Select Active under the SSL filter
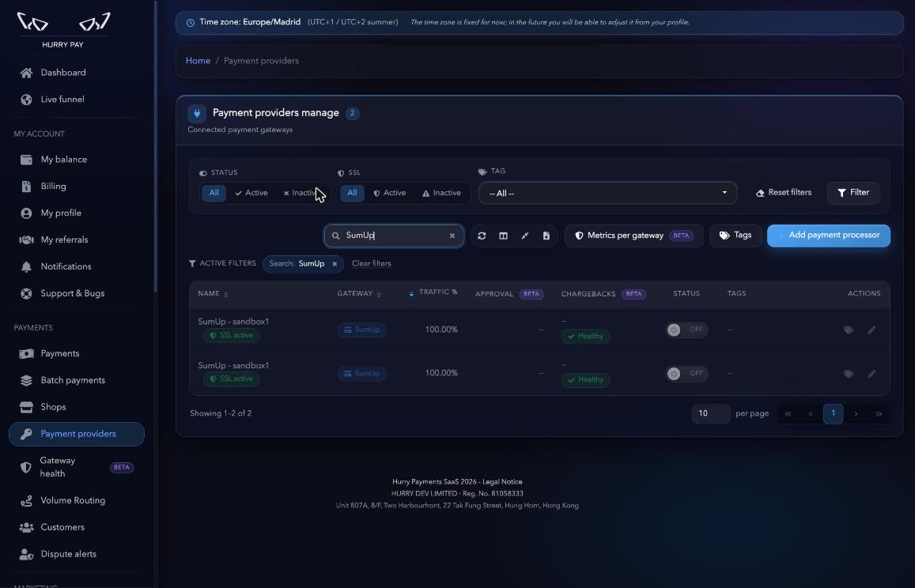 pyautogui.click(x=390, y=193)
